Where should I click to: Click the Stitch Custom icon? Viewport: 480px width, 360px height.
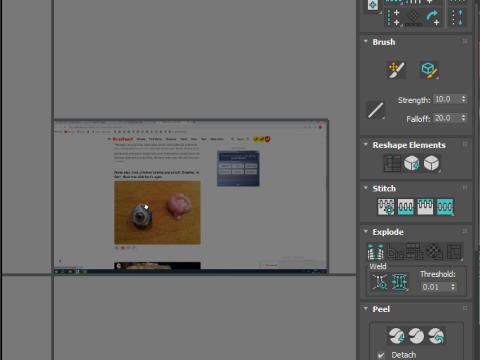click(x=445, y=207)
